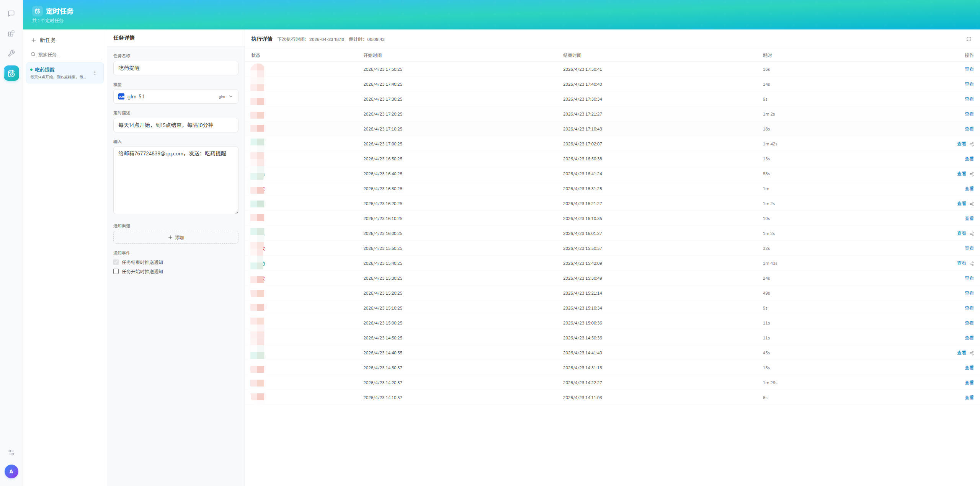Open the settings sliders icon at bottom
Screen dimensions: 980x486
pos(11,452)
